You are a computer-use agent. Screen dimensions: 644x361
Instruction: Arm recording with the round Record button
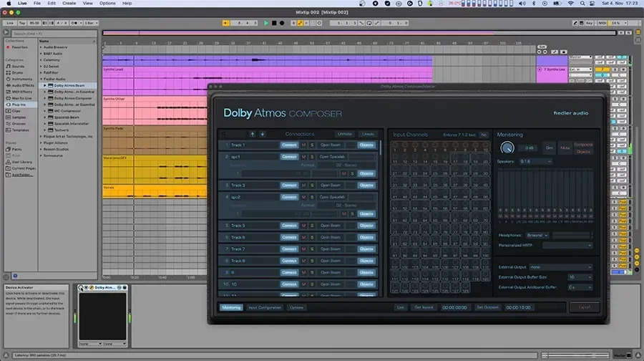click(282, 23)
